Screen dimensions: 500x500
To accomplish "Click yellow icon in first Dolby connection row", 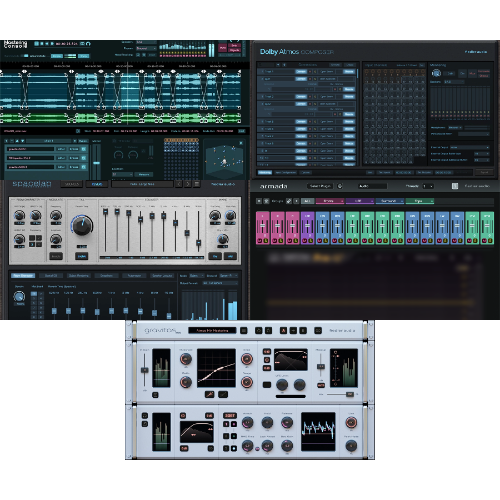I will tap(315, 72).
